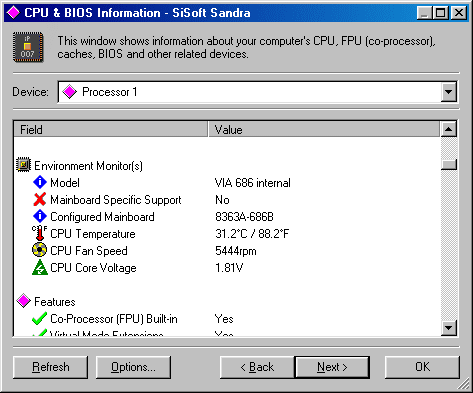Minimize the SiSoft Sandra window
The width and height of the screenshot is (473, 393).
[x=424, y=13]
